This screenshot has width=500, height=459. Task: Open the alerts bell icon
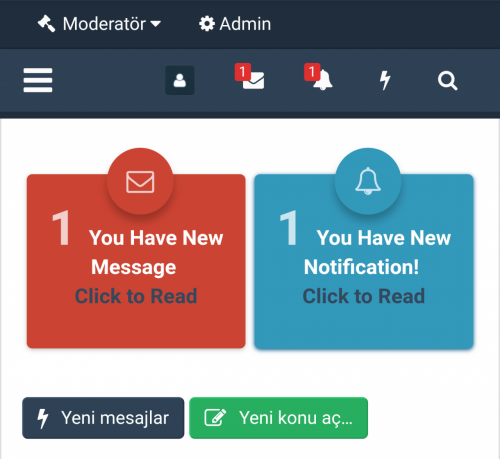coord(323,80)
